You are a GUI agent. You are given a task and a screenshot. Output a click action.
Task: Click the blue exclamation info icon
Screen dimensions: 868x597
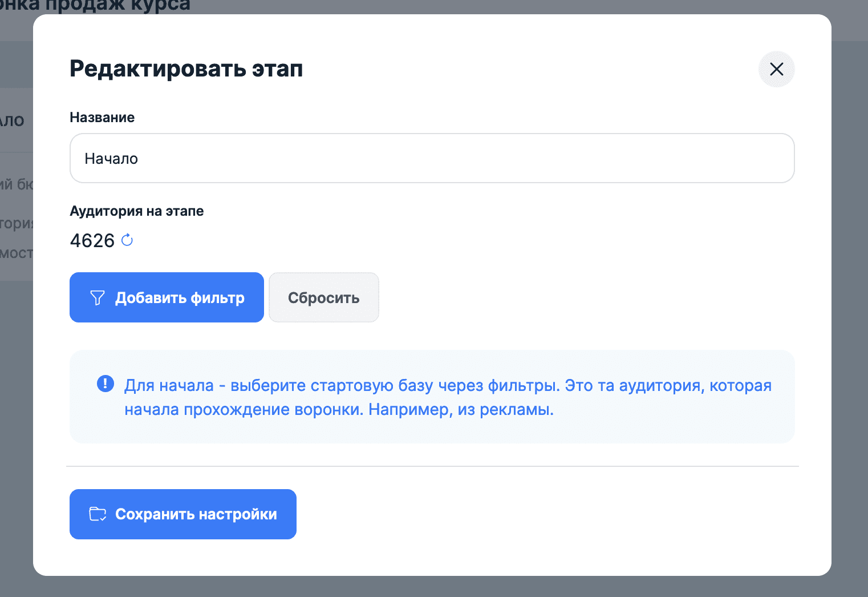tap(106, 384)
